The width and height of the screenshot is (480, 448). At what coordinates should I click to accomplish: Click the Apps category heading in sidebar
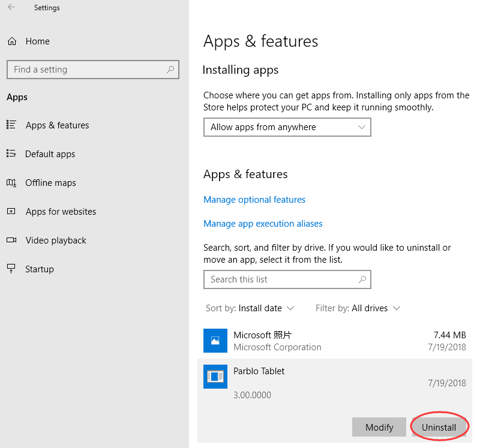(x=17, y=97)
